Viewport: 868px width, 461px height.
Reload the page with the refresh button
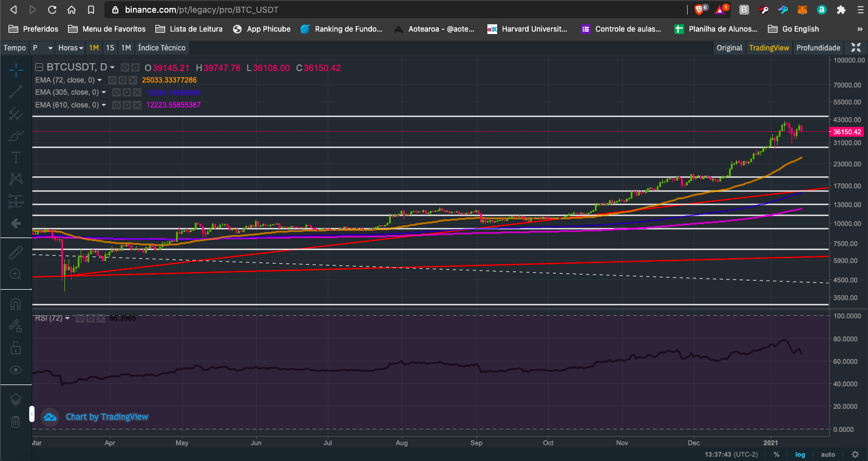coord(52,10)
